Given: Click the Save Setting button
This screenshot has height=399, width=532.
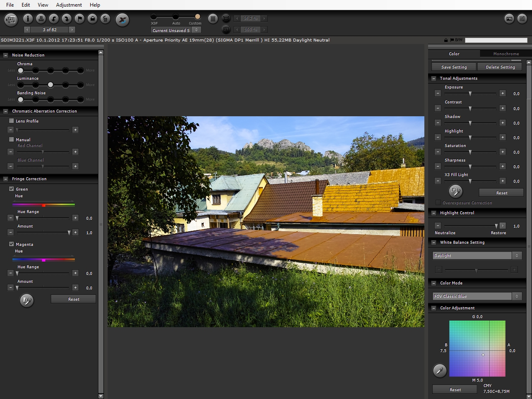Looking at the screenshot, I should (453, 67).
